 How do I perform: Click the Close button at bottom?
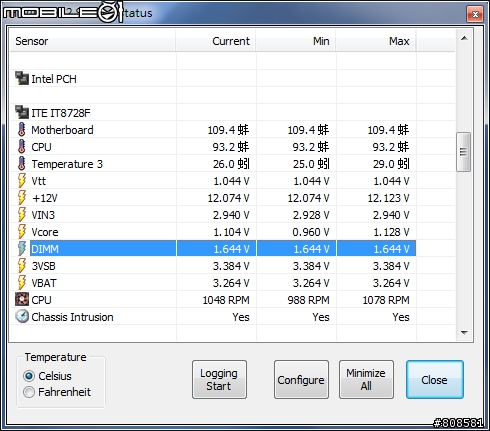[434, 379]
